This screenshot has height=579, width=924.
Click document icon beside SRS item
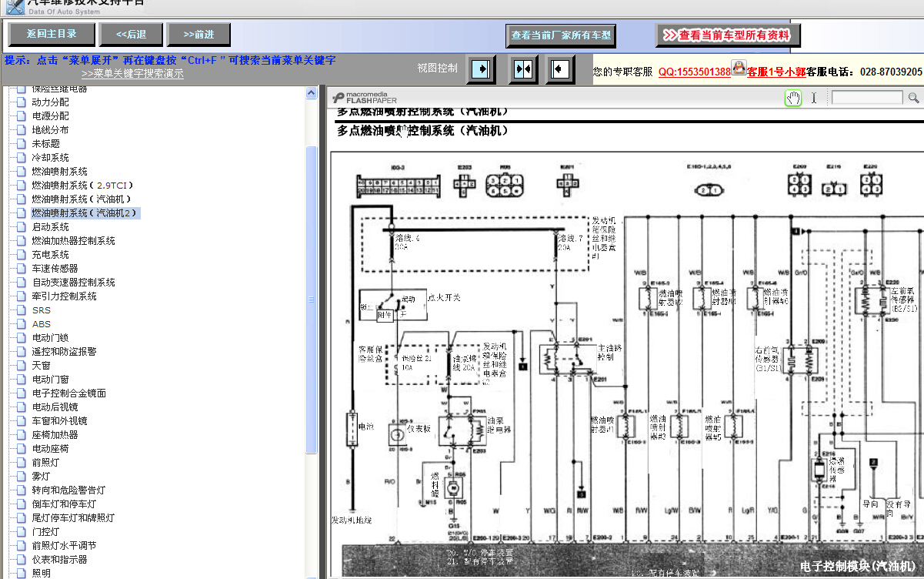coord(21,310)
